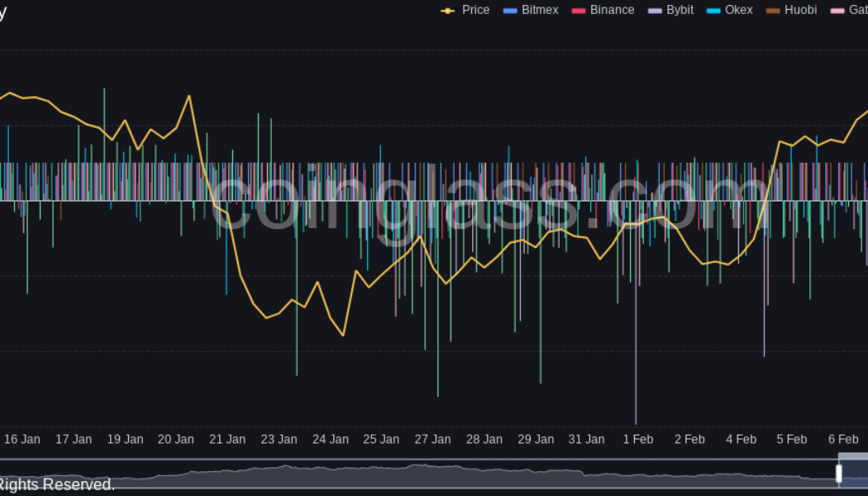Select the Bitmex legend text label
The width and height of the screenshot is (868, 496).
click(540, 10)
